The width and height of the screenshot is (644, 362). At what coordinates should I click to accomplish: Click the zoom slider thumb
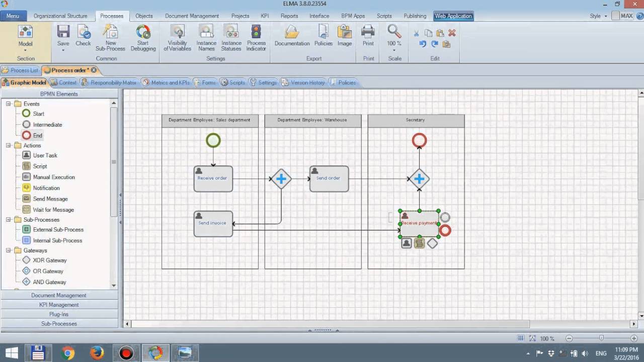pos(601,338)
